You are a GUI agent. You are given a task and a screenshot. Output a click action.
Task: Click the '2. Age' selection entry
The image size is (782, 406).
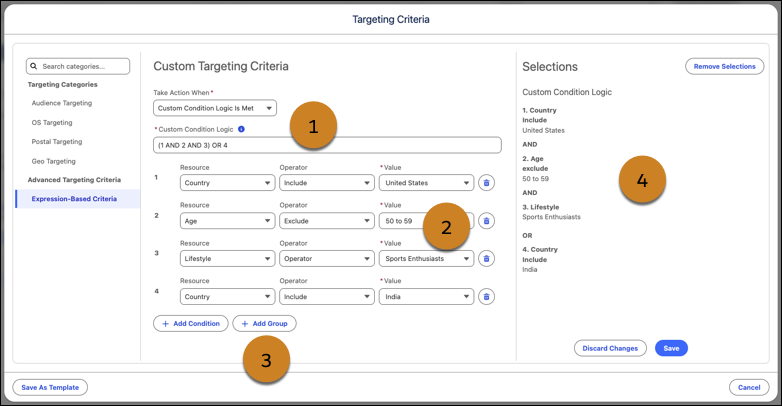point(533,159)
